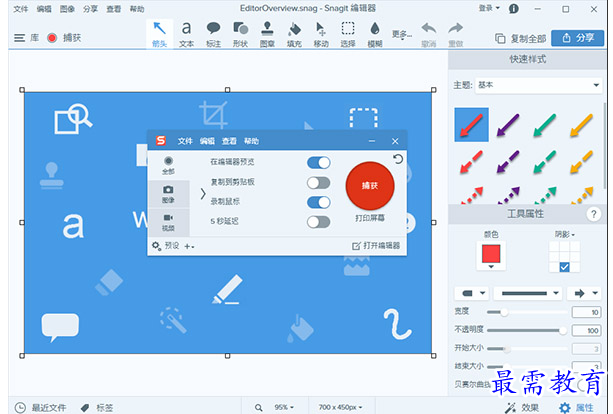
Task: Select the solid green arrow style
Action: pos(545,125)
